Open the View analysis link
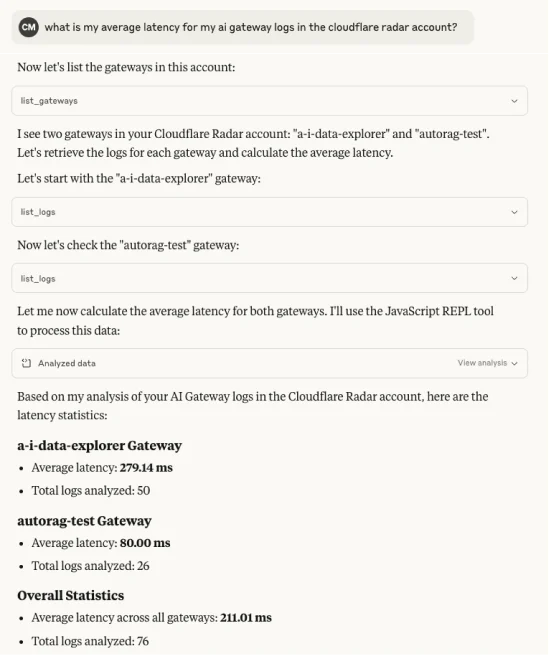549x655 pixels. (482, 363)
